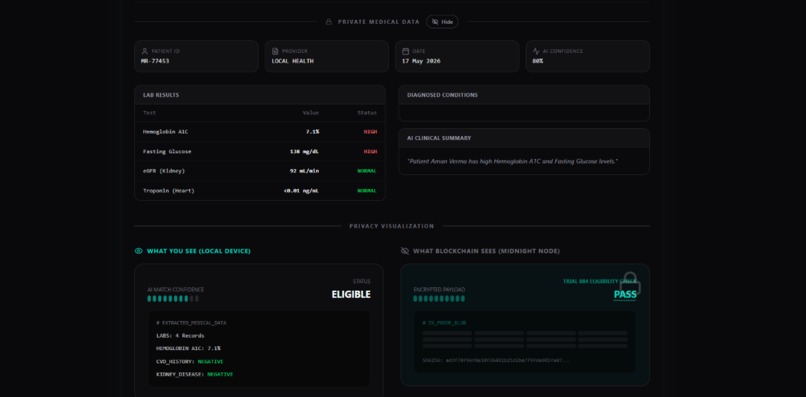
Task: Click the padlock icon on blockchain card
Action: coord(630,283)
